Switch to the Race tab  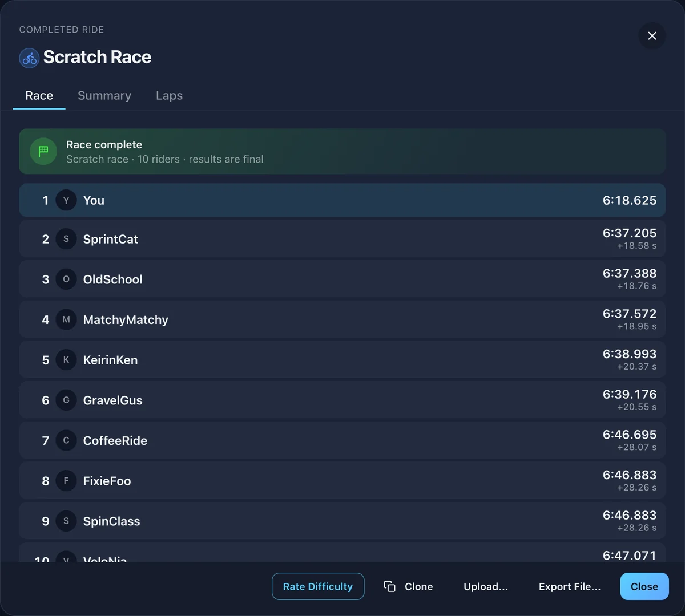[x=39, y=95]
